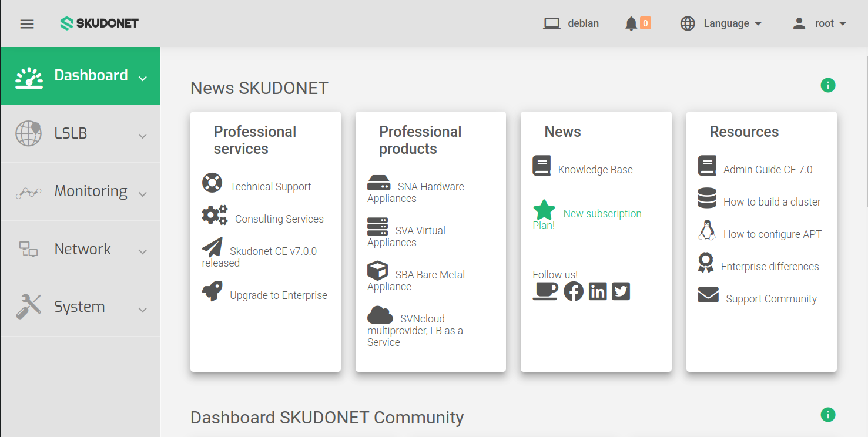Click the rocket Upgrade icon
This screenshot has height=437, width=868.
tap(212, 291)
